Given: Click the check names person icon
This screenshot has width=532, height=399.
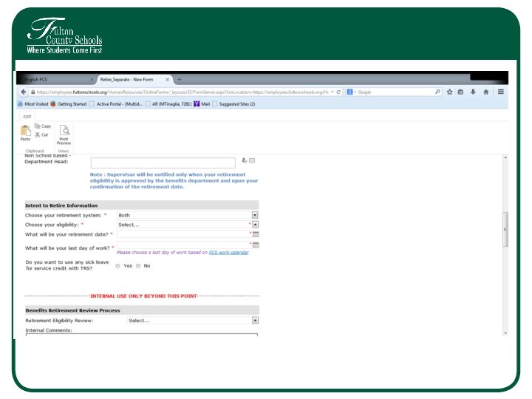Looking at the screenshot, I should pos(245,160).
